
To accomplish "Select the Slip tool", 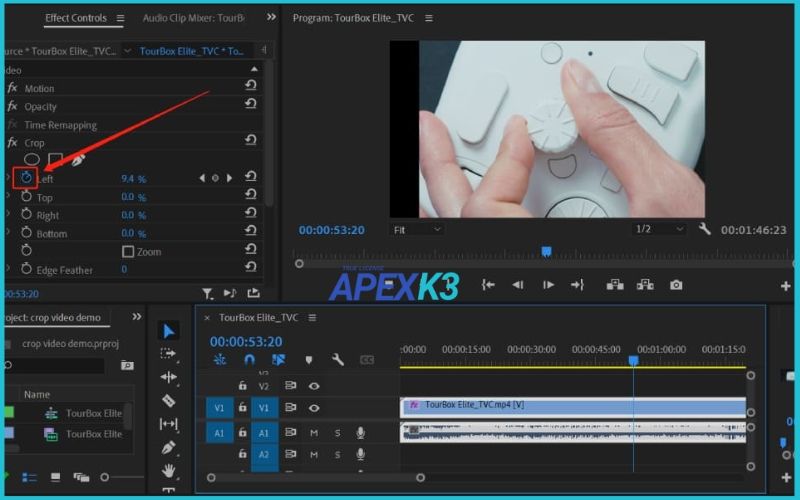I will 168,423.
